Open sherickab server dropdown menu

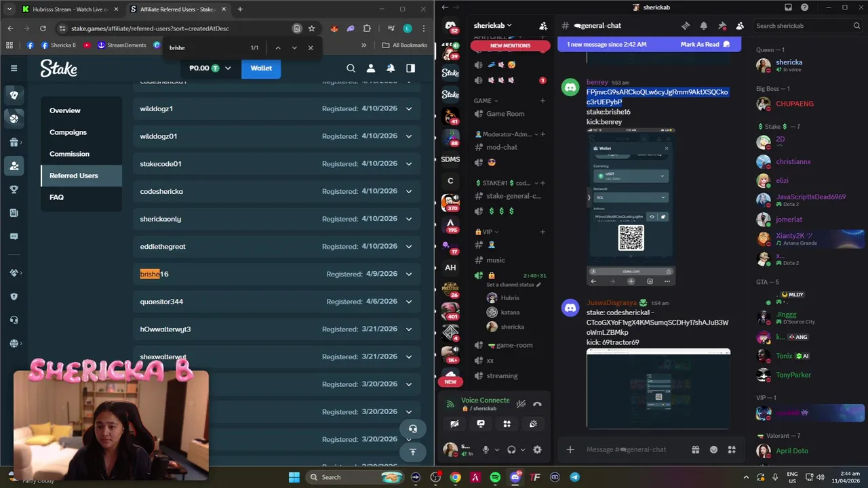tap(492, 26)
